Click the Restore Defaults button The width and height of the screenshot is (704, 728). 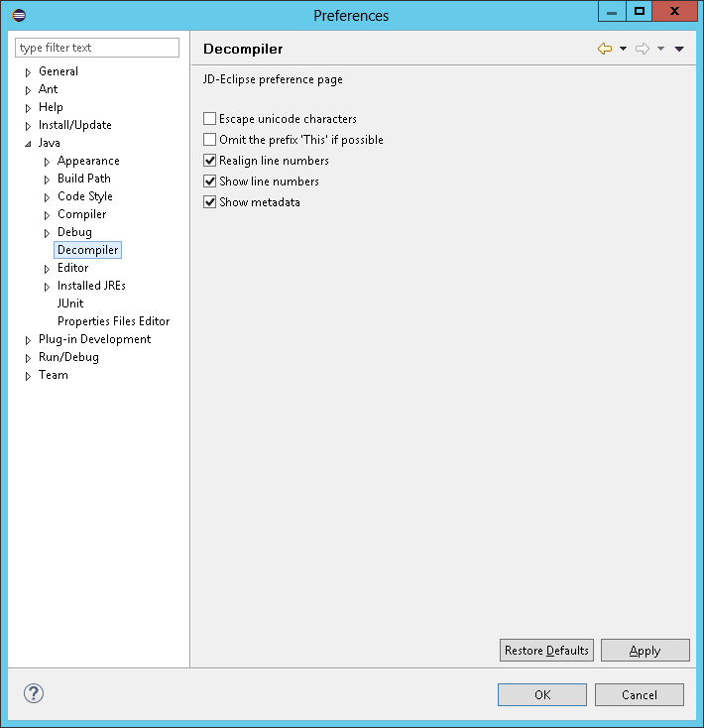pyautogui.click(x=546, y=651)
